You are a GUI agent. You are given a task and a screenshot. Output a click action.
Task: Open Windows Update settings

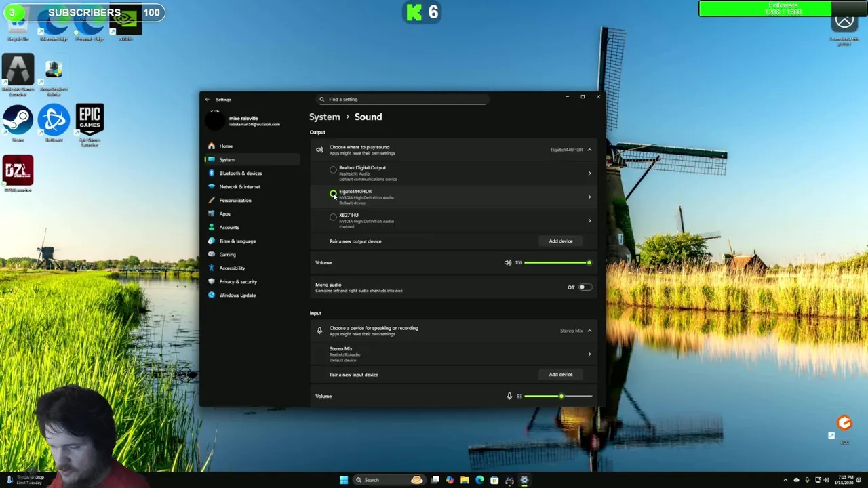click(x=251, y=296)
